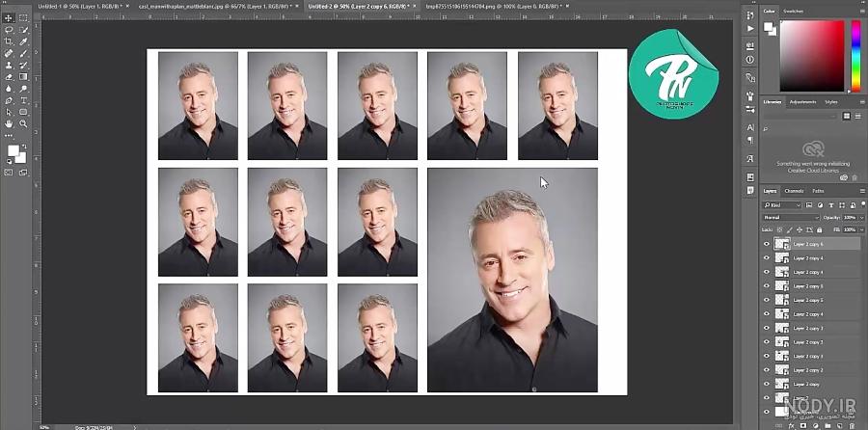
Task: Select the Dodge tool
Action: [x=23, y=89]
